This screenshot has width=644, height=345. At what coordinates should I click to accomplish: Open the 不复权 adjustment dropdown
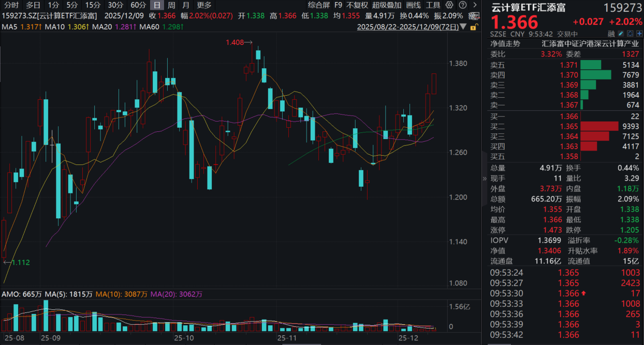pyautogui.click(x=357, y=5)
